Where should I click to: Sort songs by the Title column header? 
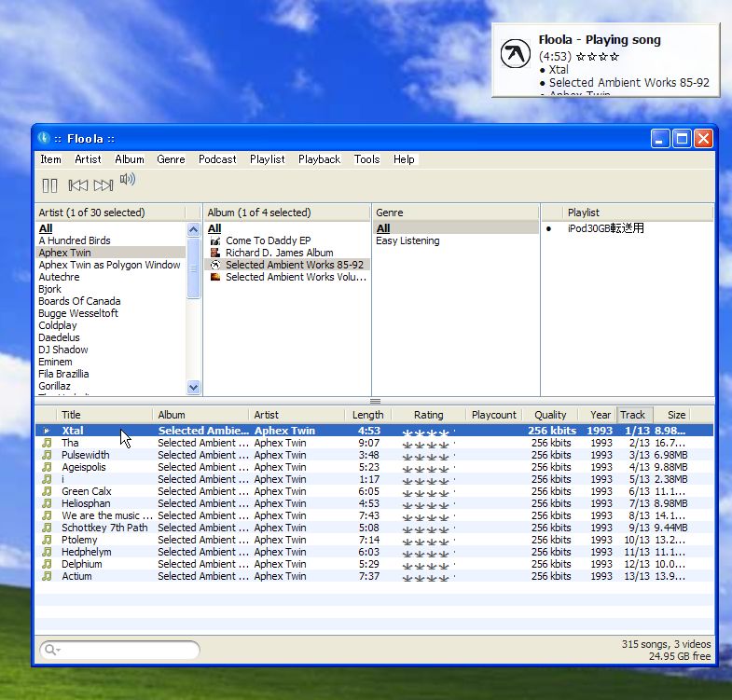[x=104, y=415]
